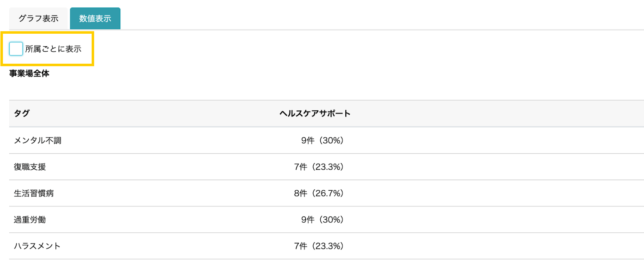Enable the 所属ごとに表示 checkbox

point(16,49)
